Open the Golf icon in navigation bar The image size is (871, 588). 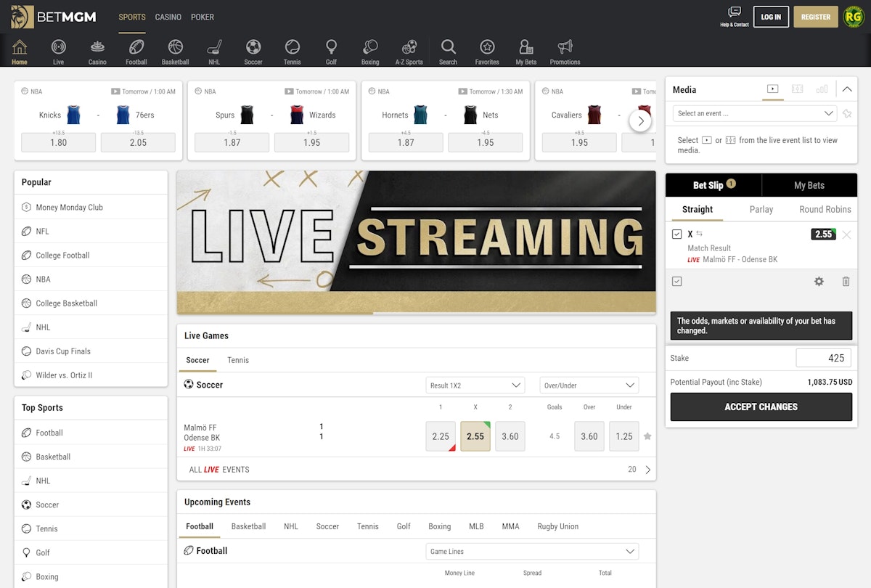(x=331, y=47)
